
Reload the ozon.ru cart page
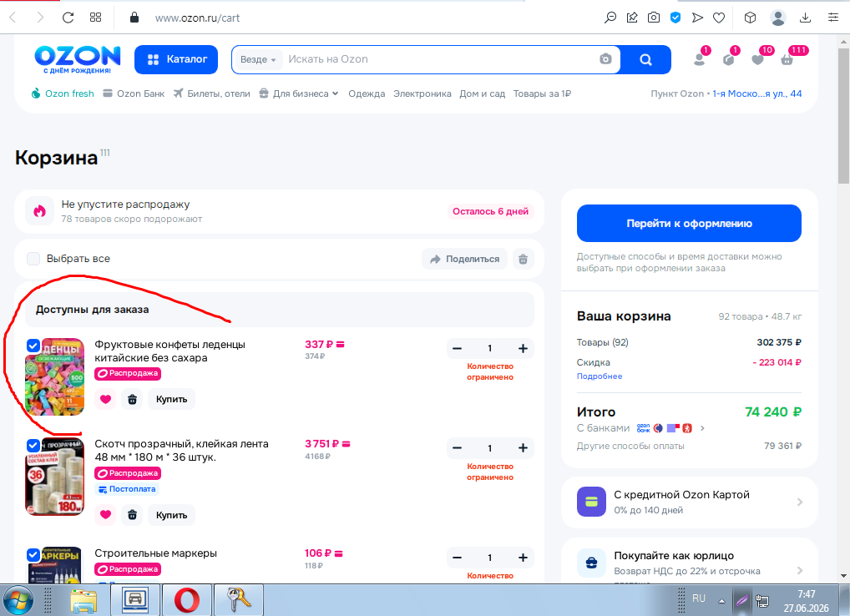click(68, 18)
